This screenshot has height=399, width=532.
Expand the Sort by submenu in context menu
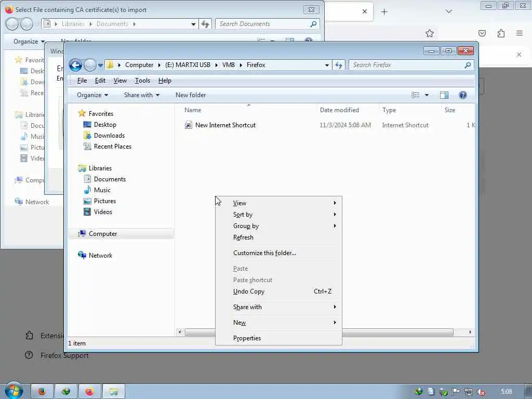[x=278, y=215]
